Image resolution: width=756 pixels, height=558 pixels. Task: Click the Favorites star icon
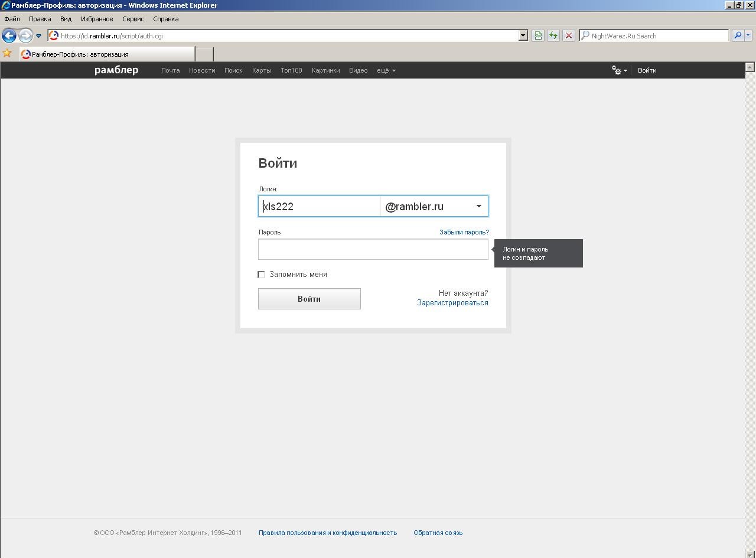point(7,54)
